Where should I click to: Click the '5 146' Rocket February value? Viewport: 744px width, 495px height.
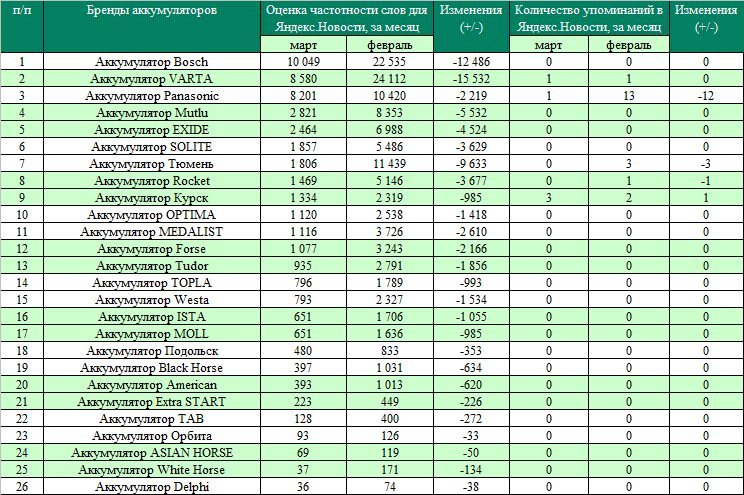coord(390,181)
